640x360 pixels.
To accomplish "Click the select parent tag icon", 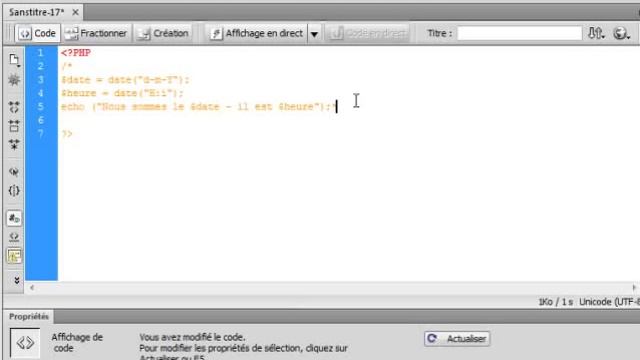I will tap(14, 172).
